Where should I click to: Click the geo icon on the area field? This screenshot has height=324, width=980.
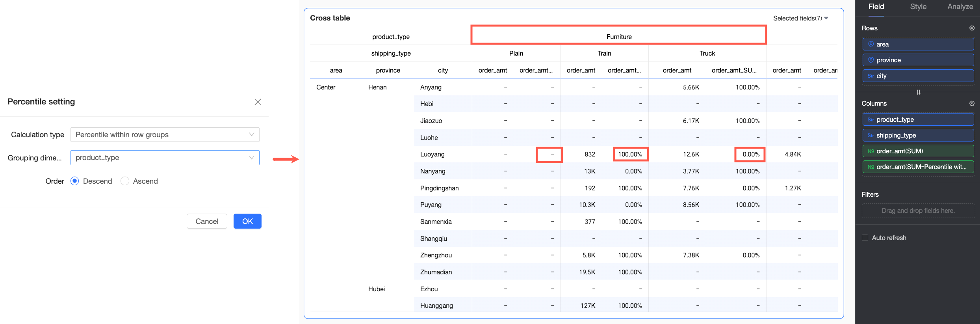pos(871,45)
